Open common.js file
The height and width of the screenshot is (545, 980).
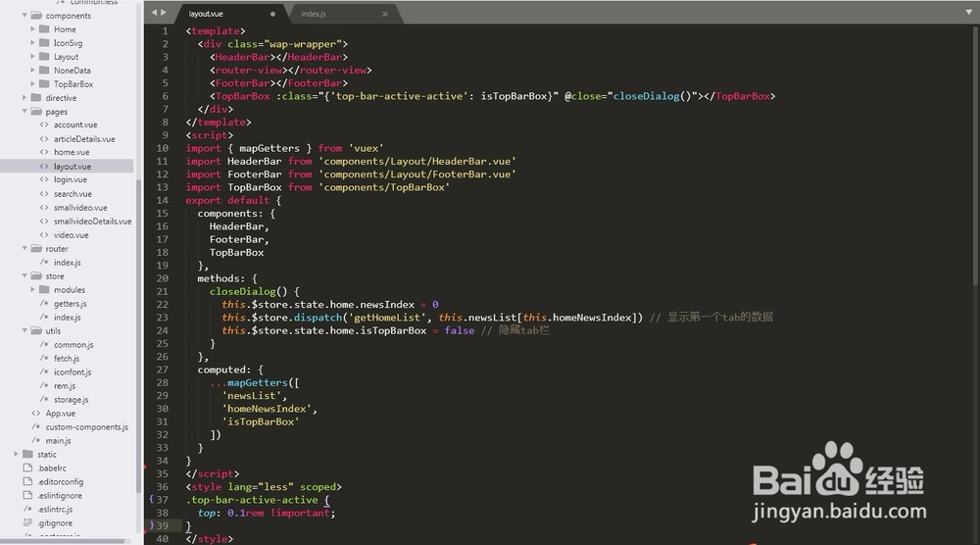[73, 345]
